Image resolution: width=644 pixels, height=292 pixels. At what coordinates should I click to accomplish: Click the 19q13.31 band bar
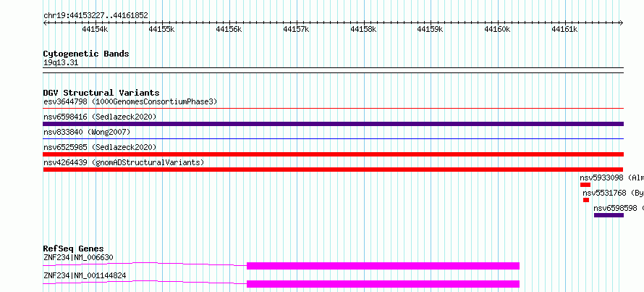[x=333, y=70]
